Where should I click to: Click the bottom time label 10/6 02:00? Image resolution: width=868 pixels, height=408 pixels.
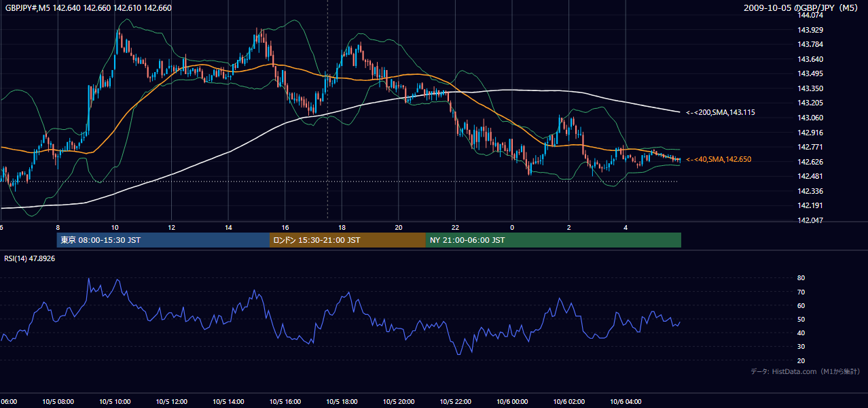569,402
